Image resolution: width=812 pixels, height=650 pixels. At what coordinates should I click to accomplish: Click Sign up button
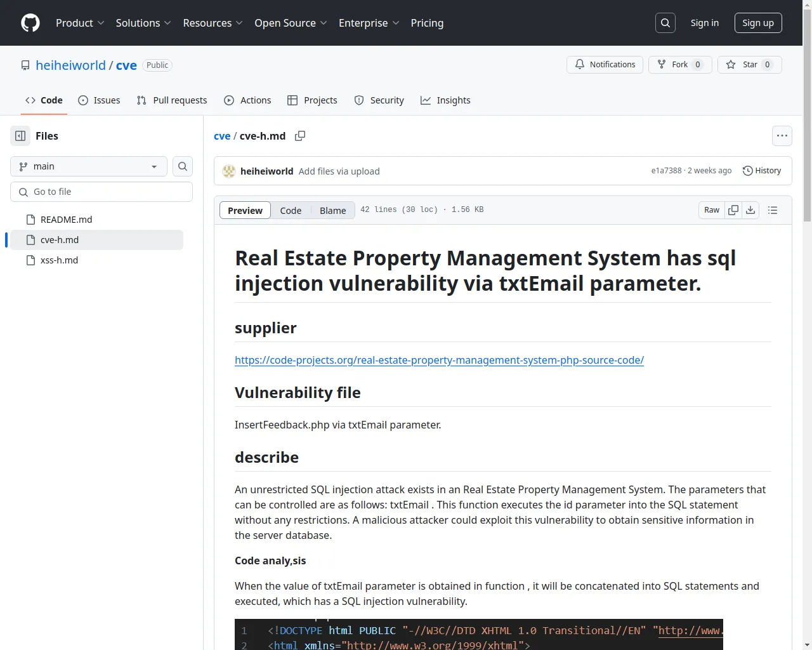click(758, 23)
